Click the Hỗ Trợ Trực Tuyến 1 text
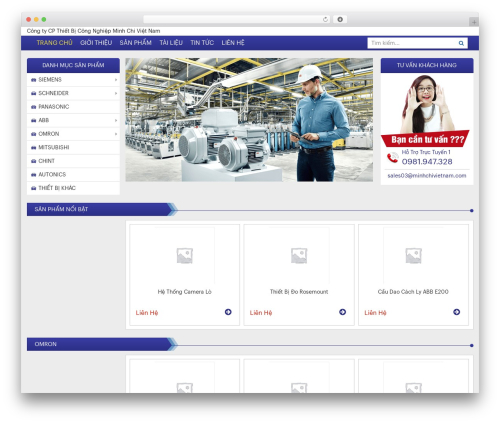500x423 pixels. pyautogui.click(x=426, y=152)
